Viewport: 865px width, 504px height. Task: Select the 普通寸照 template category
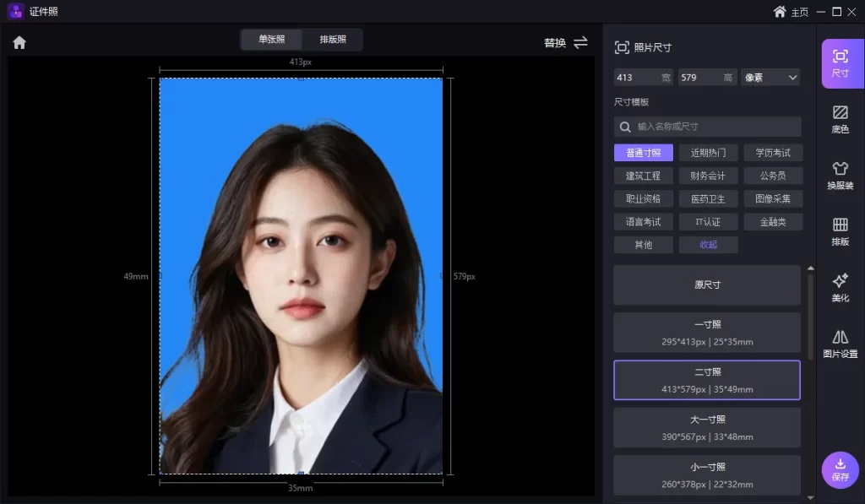(643, 153)
